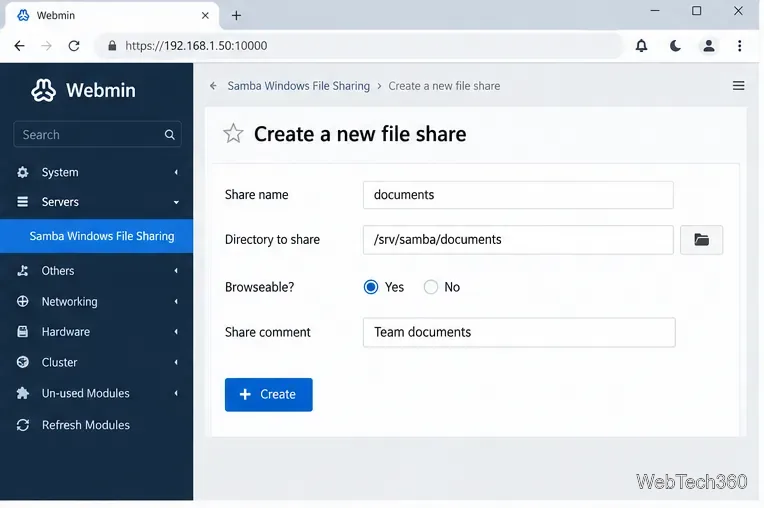Click the Cluster icon in the sidebar
Viewport: 764px width, 508px height.
[22, 362]
